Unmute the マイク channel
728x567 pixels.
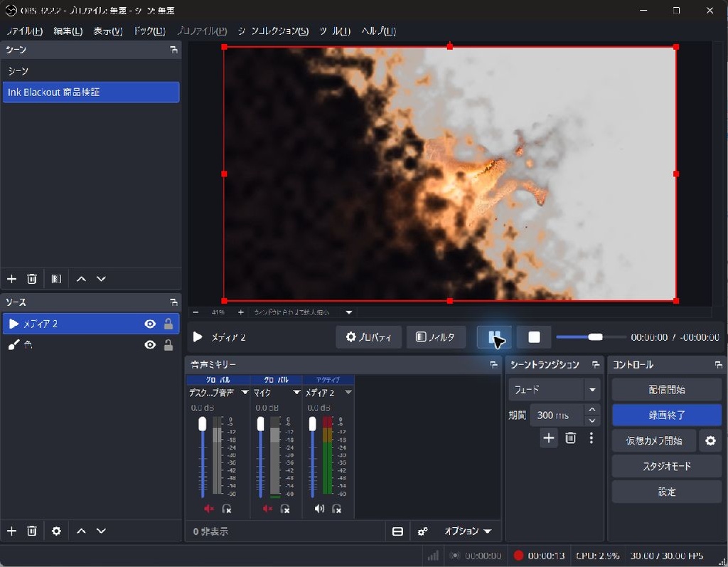(x=267, y=509)
